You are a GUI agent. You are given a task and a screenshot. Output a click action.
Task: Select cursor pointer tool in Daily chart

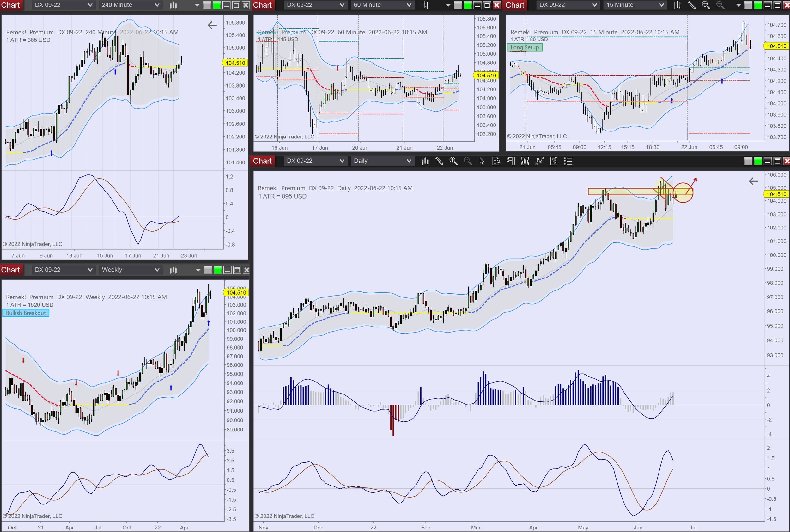point(482,161)
